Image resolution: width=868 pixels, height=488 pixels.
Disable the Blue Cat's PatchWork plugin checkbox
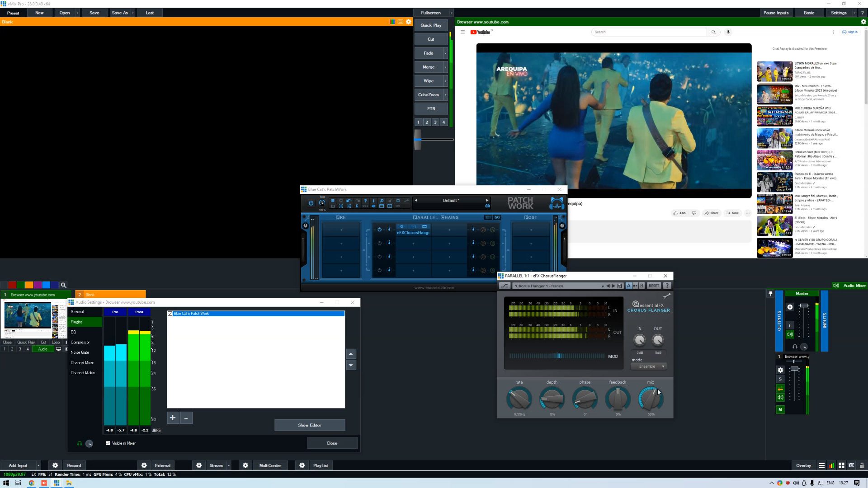[170, 313]
